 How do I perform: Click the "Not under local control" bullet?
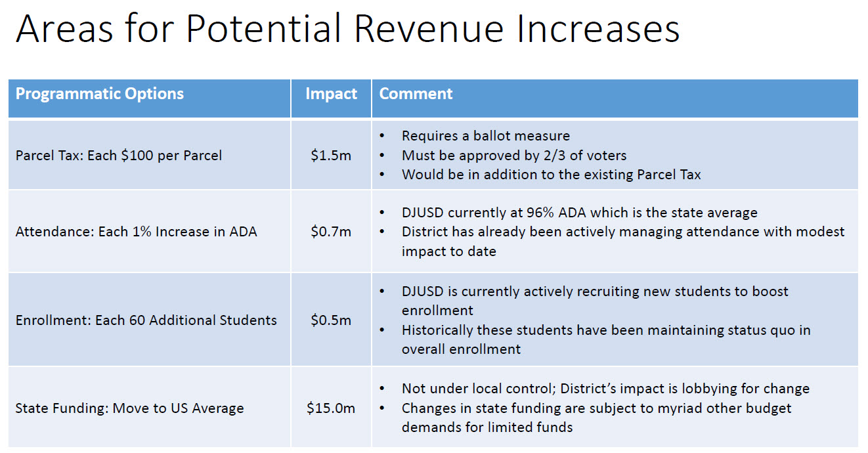point(605,389)
